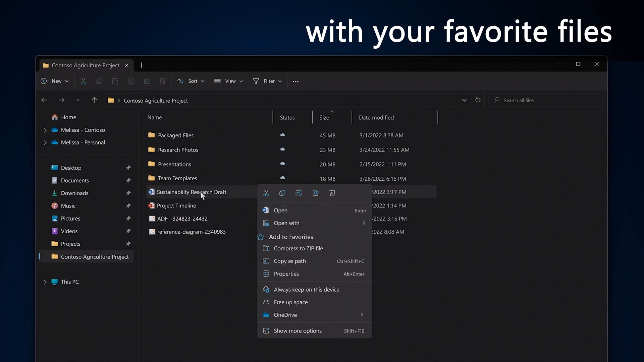Sort by the Status column header

287,118
